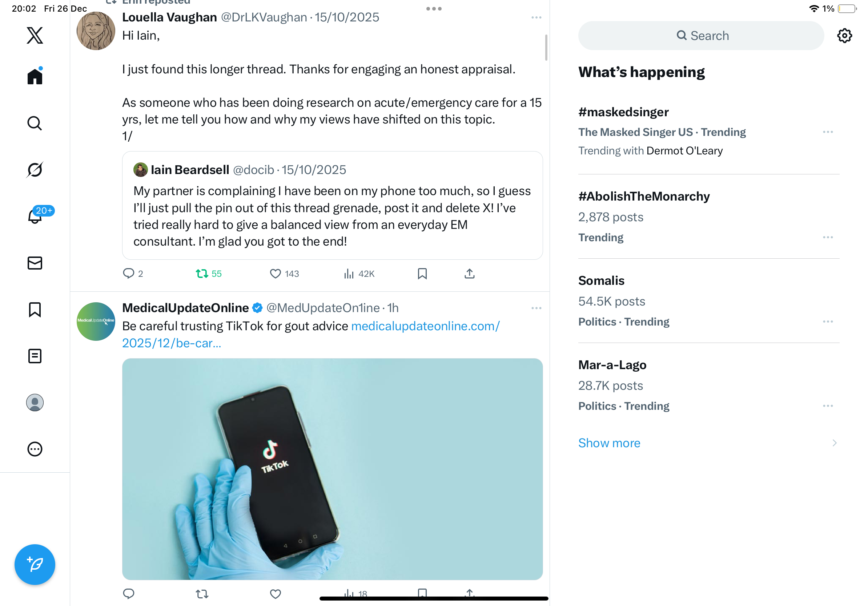Open more options for Louella Vaughan's post
This screenshot has height=606, width=868.
[536, 18]
